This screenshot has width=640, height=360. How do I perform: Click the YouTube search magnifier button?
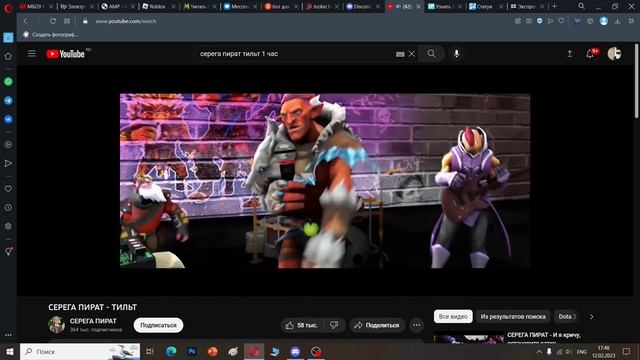(431, 53)
